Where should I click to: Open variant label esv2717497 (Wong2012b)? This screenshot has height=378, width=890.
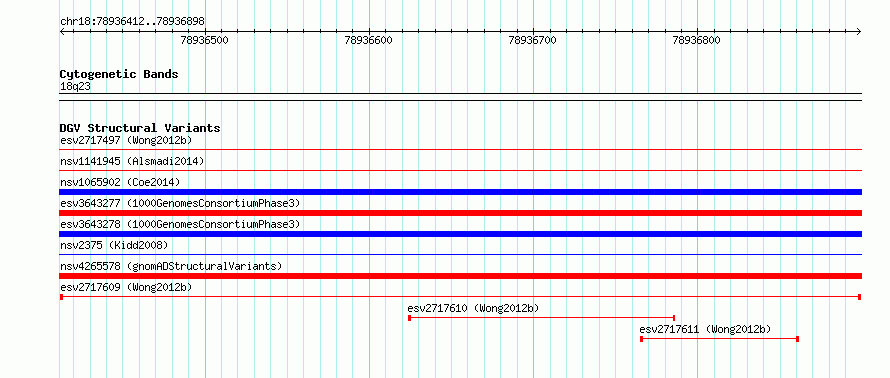click(x=126, y=140)
